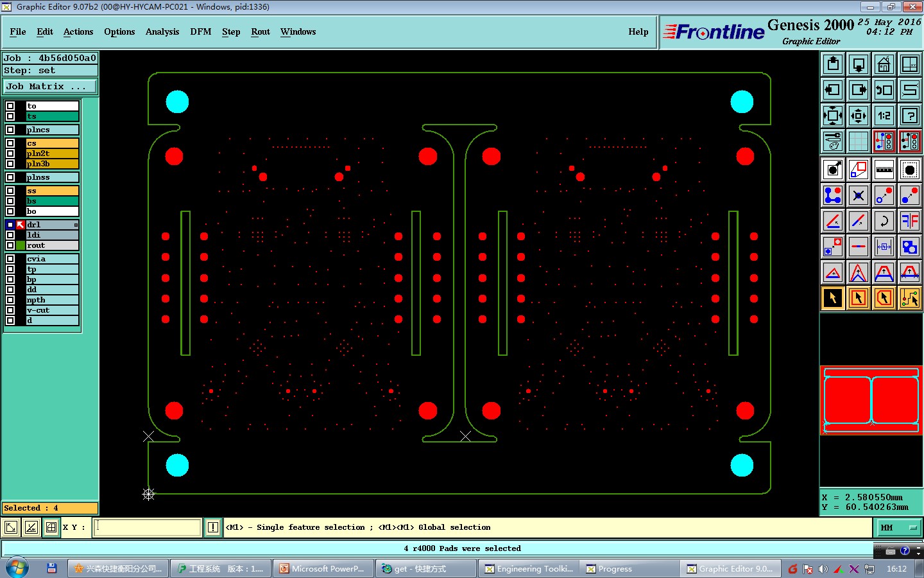Click the Job name label
This screenshot has height=578, width=924.
[x=50, y=58]
